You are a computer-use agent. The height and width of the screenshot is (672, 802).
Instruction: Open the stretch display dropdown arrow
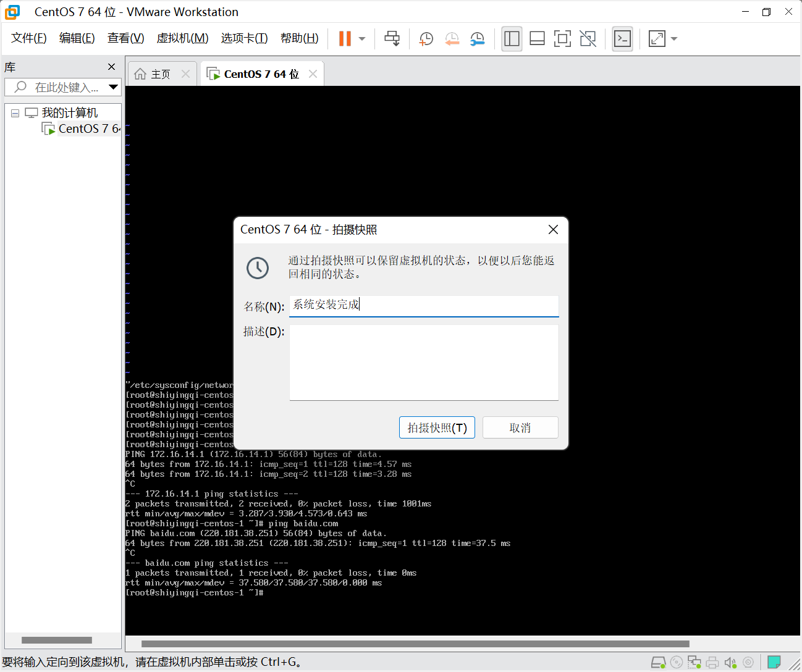[x=674, y=39]
